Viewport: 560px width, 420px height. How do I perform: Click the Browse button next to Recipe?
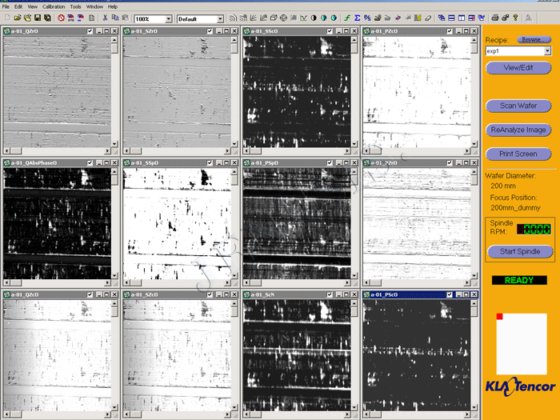(534, 40)
